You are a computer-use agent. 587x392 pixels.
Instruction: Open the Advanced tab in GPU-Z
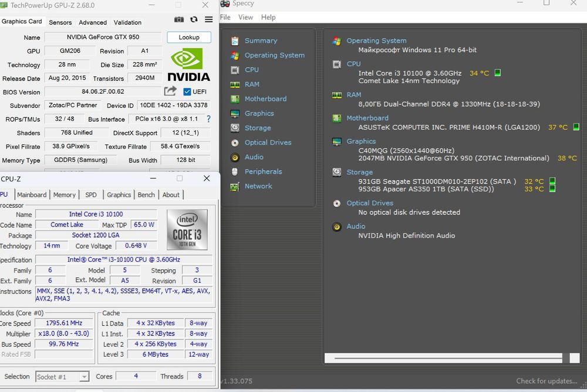point(93,22)
